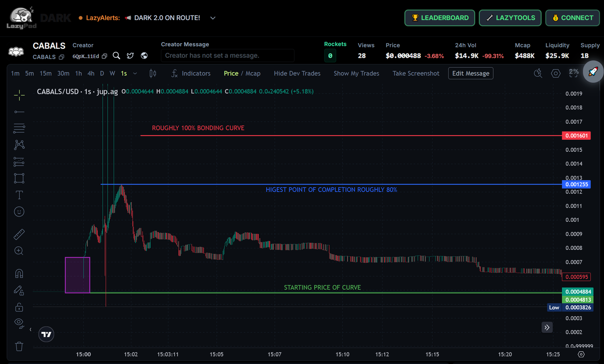The image size is (604, 364).
Task: Open the quick search lightning icon
Action: click(538, 73)
